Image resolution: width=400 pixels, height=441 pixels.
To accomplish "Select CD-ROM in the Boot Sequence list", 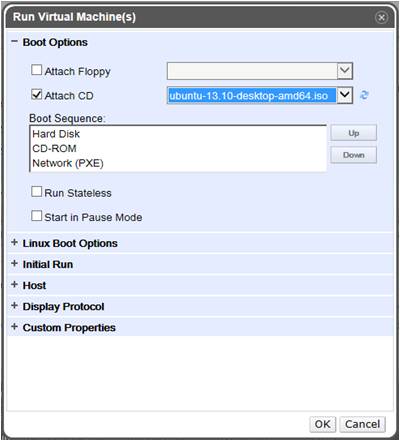I will 54,149.
